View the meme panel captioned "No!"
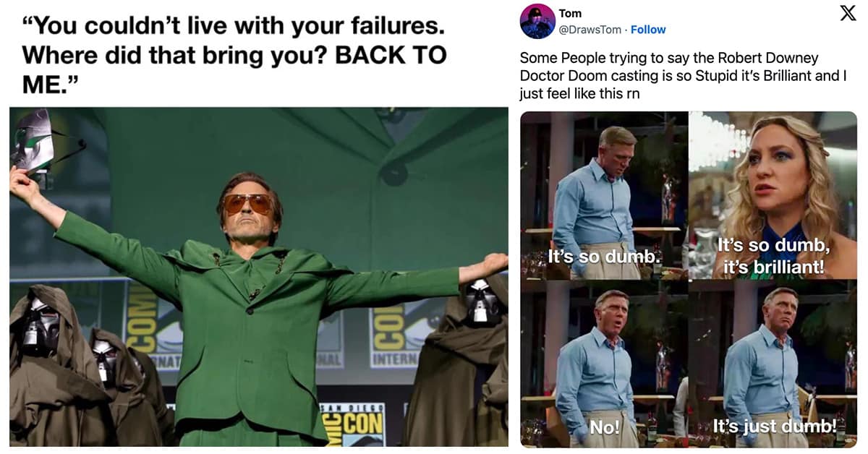This screenshot has height=454, width=868. pyautogui.click(x=604, y=364)
